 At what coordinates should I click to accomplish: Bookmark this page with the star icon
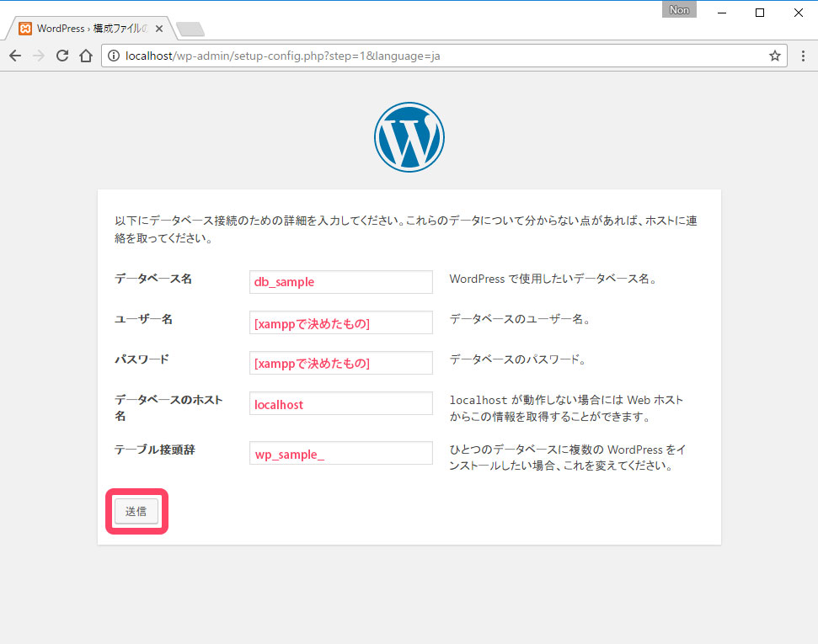[775, 56]
